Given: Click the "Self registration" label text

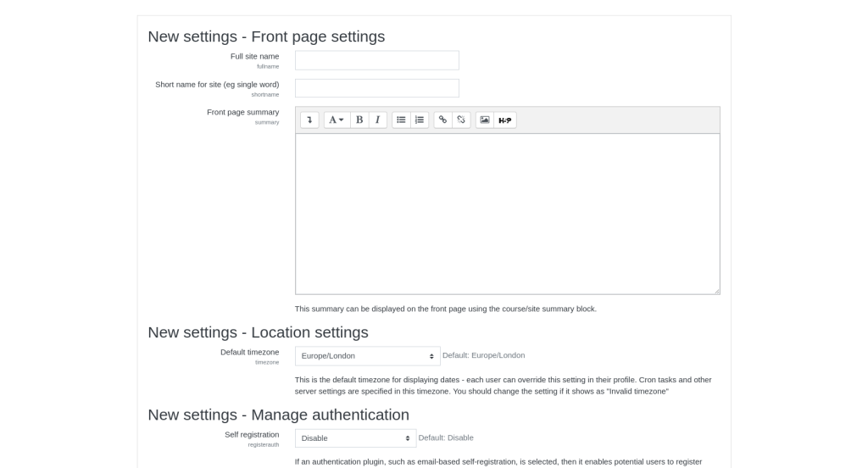Looking at the screenshot, I should 252,434.
